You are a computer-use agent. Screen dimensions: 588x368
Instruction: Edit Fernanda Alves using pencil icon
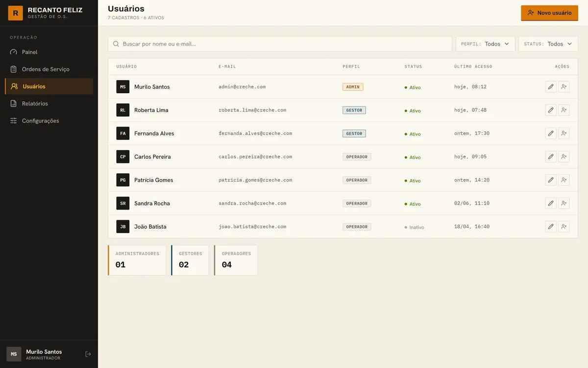point(551,133)
